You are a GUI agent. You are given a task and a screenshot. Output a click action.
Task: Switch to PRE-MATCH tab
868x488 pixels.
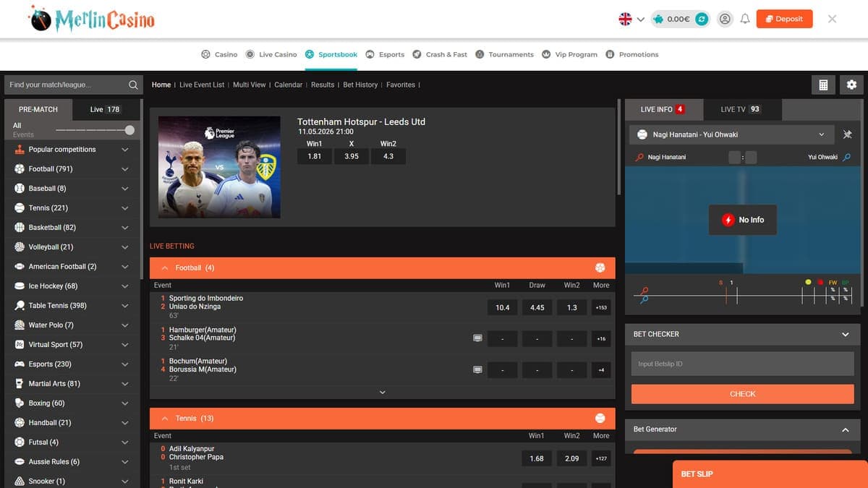coord(38,109)
